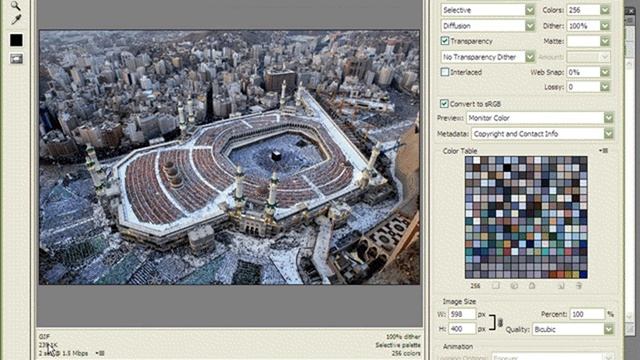Open the No Transparency Dither dropdown
Viewport: 640px width, 360px height.
488,57
